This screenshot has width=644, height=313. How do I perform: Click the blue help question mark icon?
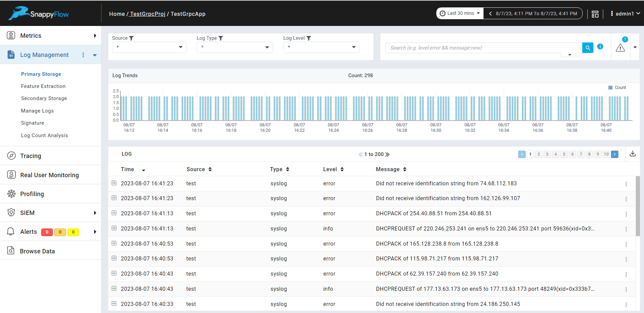coord(625,39)
